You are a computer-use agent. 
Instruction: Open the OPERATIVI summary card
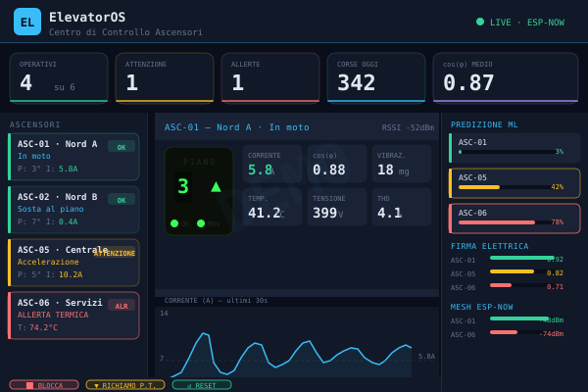point(59,77)
